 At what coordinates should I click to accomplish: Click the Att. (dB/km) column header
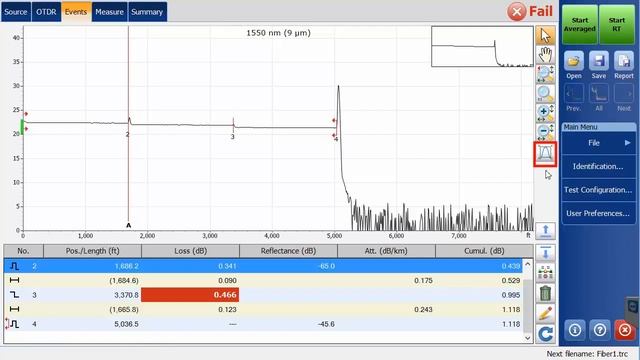387,251
